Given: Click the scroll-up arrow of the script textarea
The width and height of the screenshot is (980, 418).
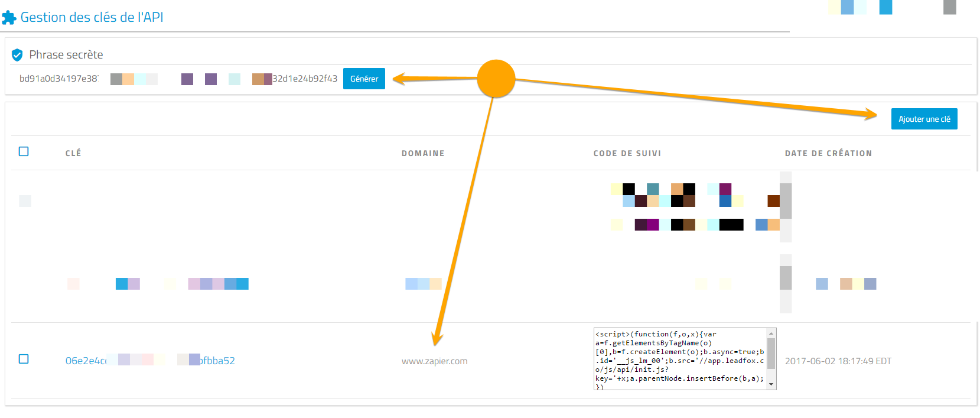Looking at the screenshot, I should [x=771, y=333].
